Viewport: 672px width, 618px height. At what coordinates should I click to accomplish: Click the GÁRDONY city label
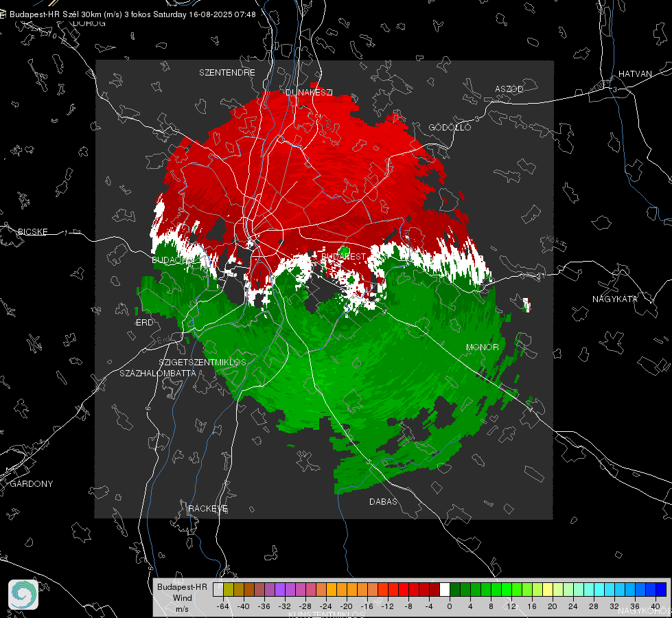(x=32, y=484)
